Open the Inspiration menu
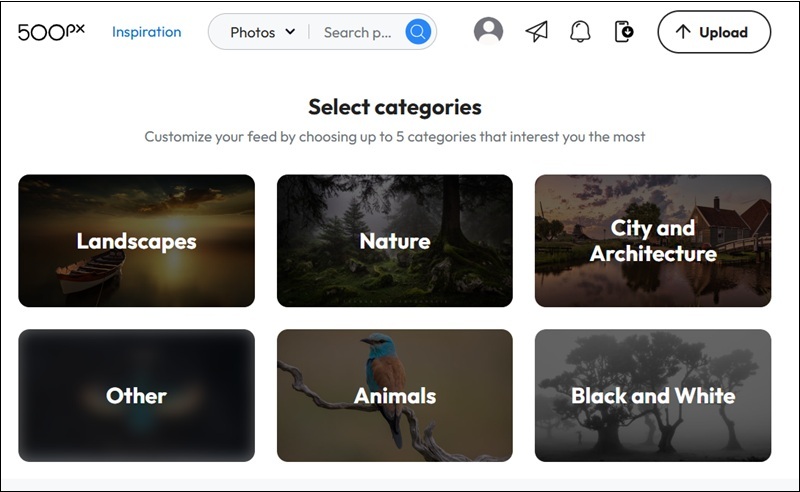This screenshot has height=492, width=800. point(147,32)
